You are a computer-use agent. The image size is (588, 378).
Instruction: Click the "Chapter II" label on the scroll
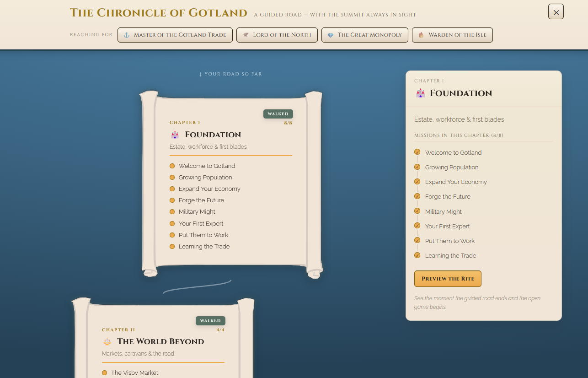[x=118, y=330]
